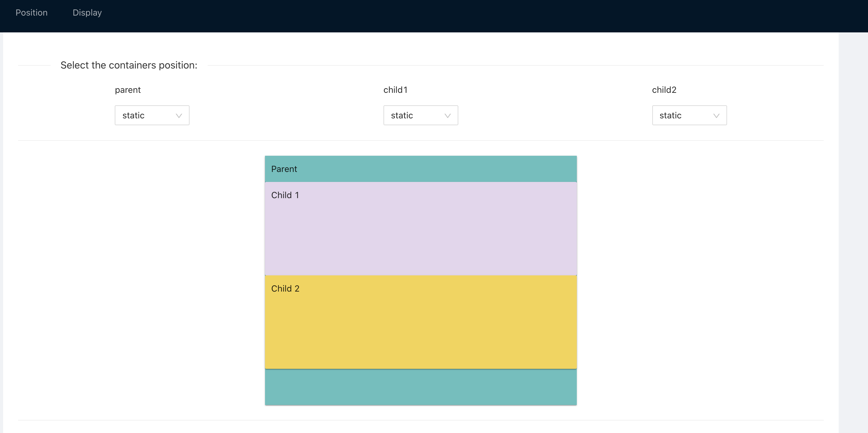Click the 'parent' label text
This screenshot has height=433, width=868.
tap(128, 90)
